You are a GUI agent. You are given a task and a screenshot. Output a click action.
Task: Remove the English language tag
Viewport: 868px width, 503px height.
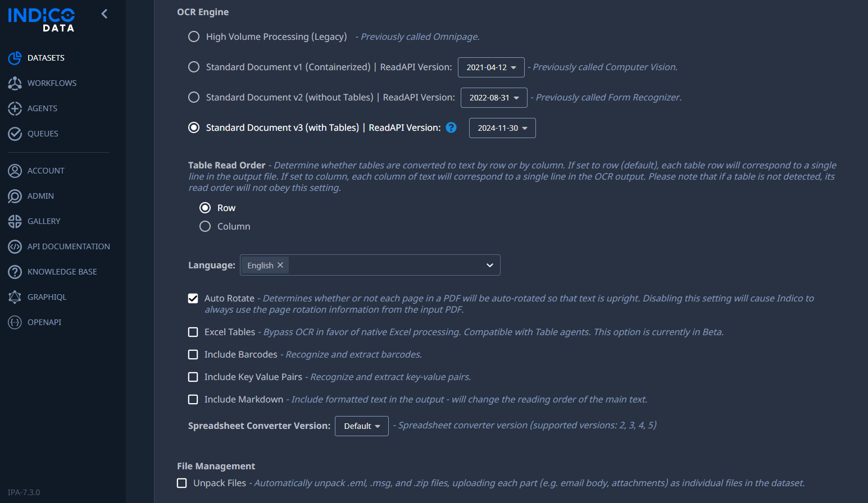280,265
